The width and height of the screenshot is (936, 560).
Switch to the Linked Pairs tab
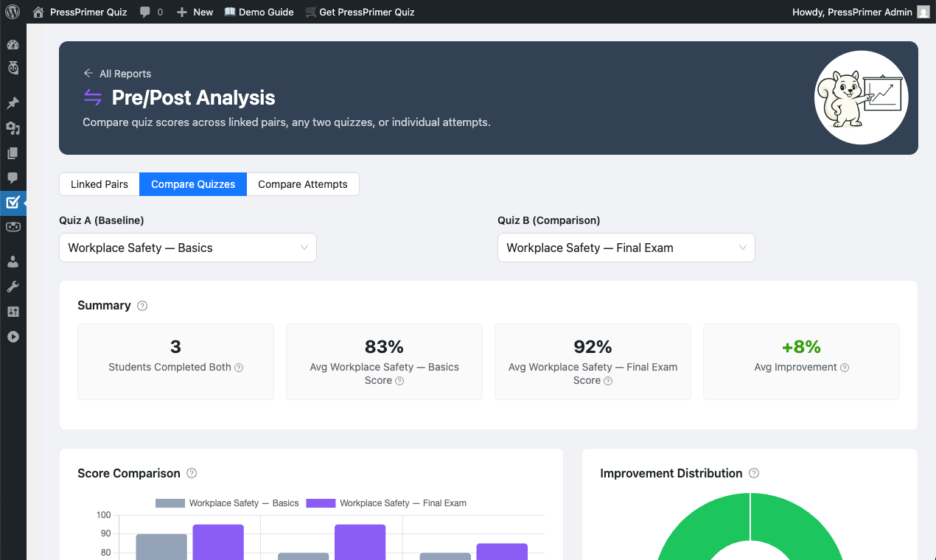pyautogui.click(x=99, y=184)
